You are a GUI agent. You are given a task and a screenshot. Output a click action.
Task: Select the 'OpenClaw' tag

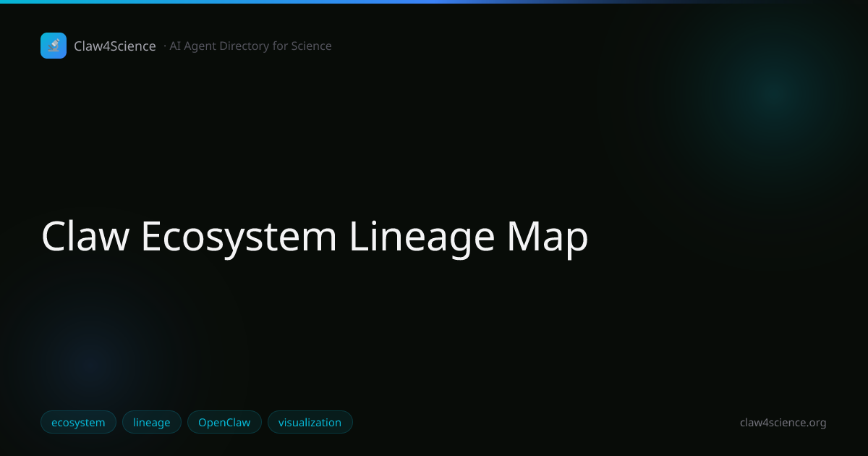pyautogui.click(x=224, y=422)
